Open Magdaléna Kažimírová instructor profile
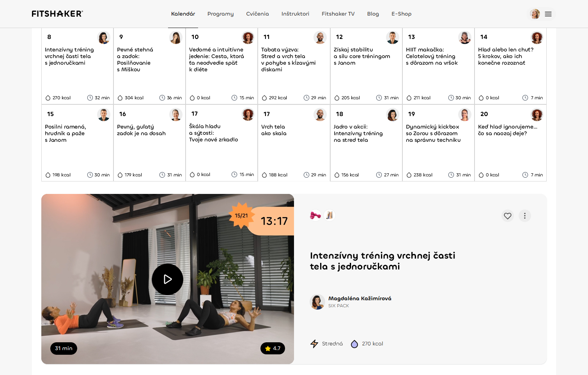Viewport: 588px width, 375px height. 360,298
